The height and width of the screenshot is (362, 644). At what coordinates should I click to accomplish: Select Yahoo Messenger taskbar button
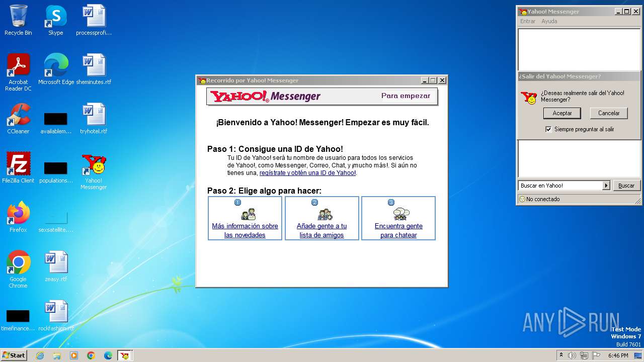coord(125,355)
